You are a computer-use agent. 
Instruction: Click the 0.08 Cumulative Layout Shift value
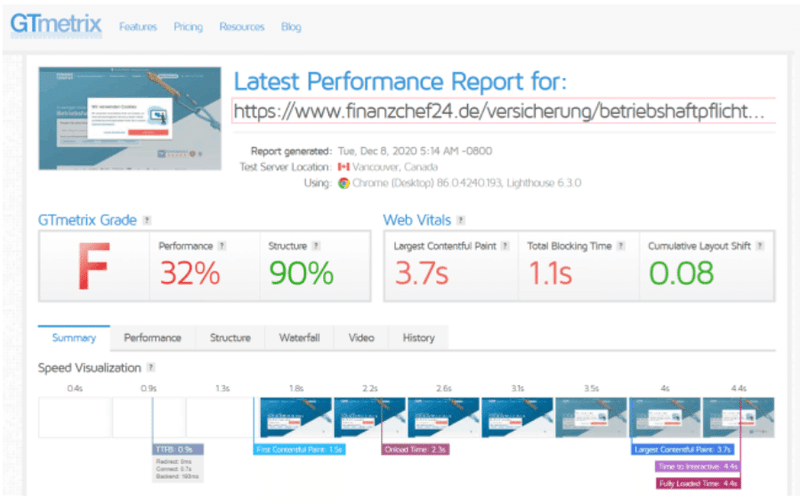click(681, 273)
